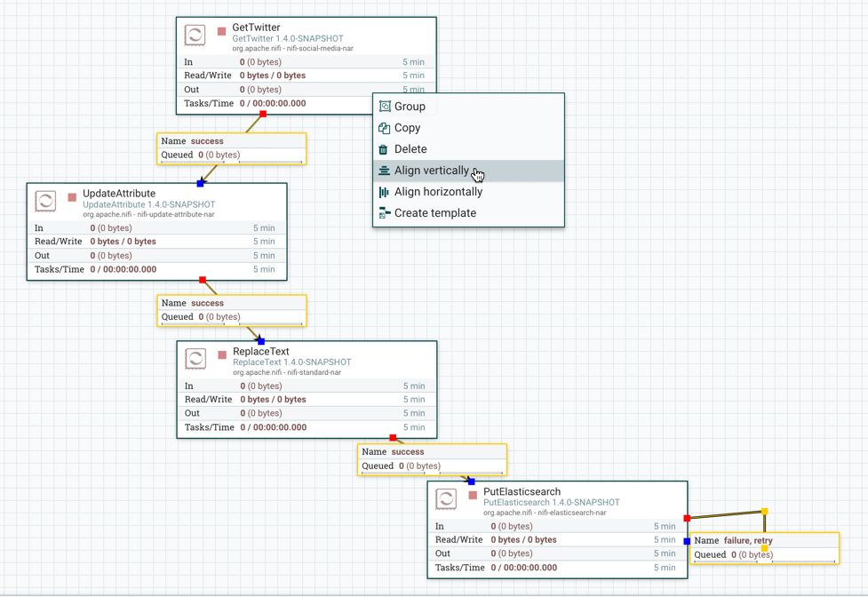Viewport: 868px width, 597px height.
Task: Click the yellow bend point on retry connection
Action: point(764,512)
